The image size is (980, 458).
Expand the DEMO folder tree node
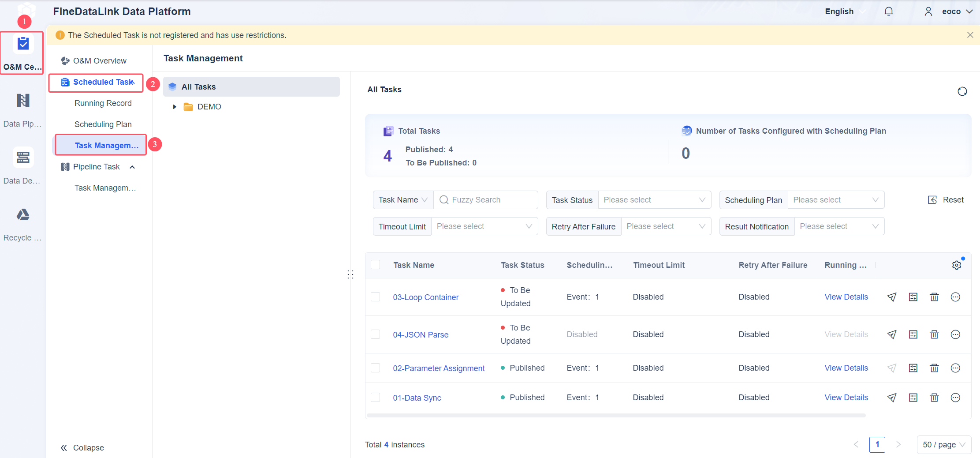[175, 107]
